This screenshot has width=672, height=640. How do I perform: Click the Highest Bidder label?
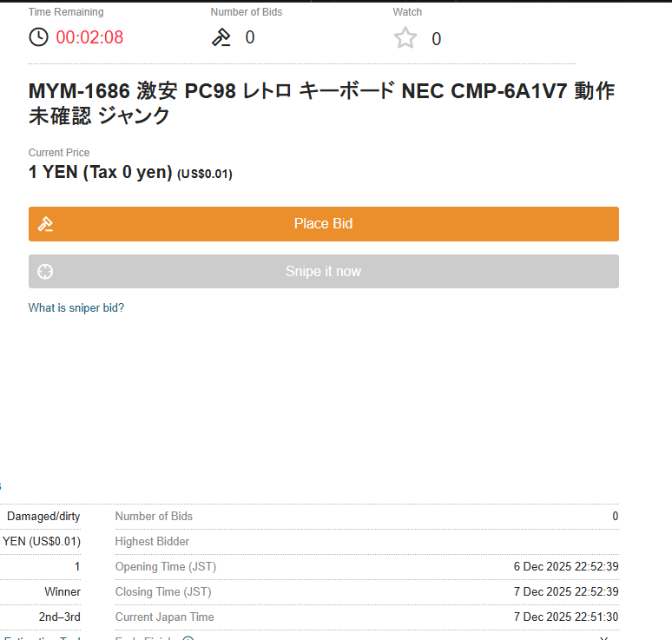pos(152,541)
